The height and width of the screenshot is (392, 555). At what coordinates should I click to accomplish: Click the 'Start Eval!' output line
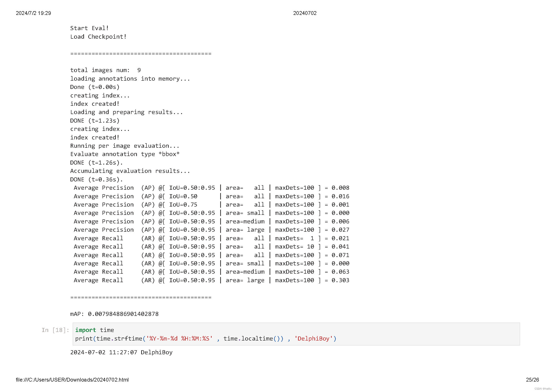coord(89,28)
